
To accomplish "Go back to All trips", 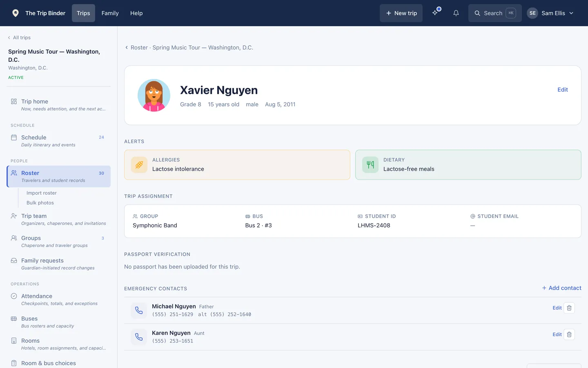I will tap(19, 38).
